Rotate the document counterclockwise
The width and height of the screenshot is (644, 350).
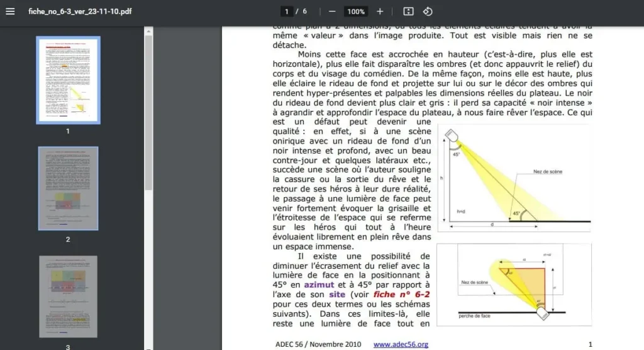click(x=428, y=11)
